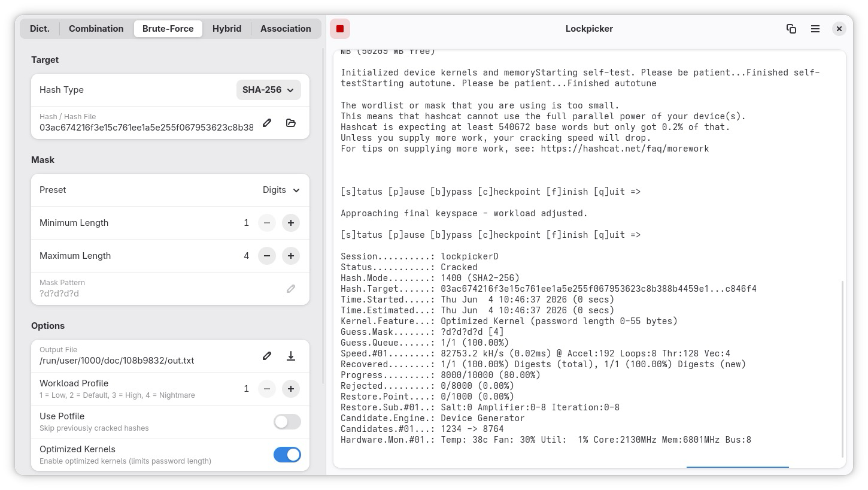Stop the running crack with the red stop button

[340, 29]
